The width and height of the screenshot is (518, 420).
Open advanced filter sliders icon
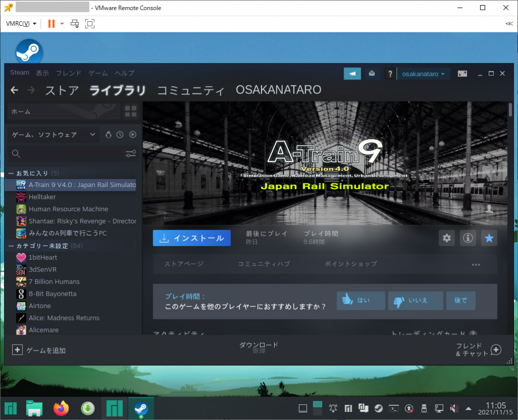coord(131,154)
